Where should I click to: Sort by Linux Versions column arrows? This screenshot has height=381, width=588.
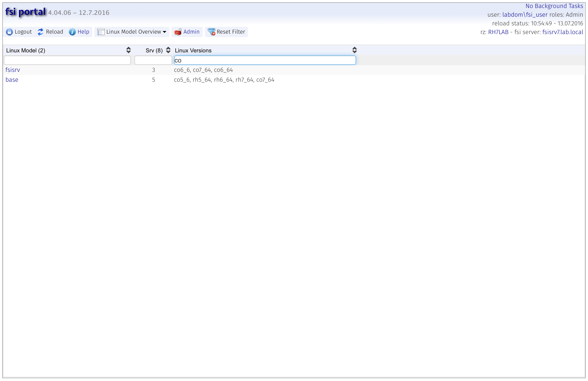[355, 50]
